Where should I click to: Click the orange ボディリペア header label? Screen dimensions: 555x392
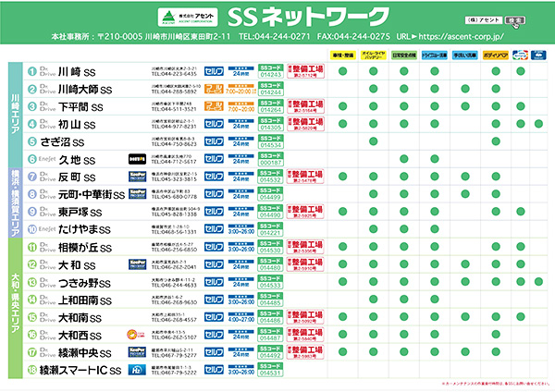(x=495, y=55)
